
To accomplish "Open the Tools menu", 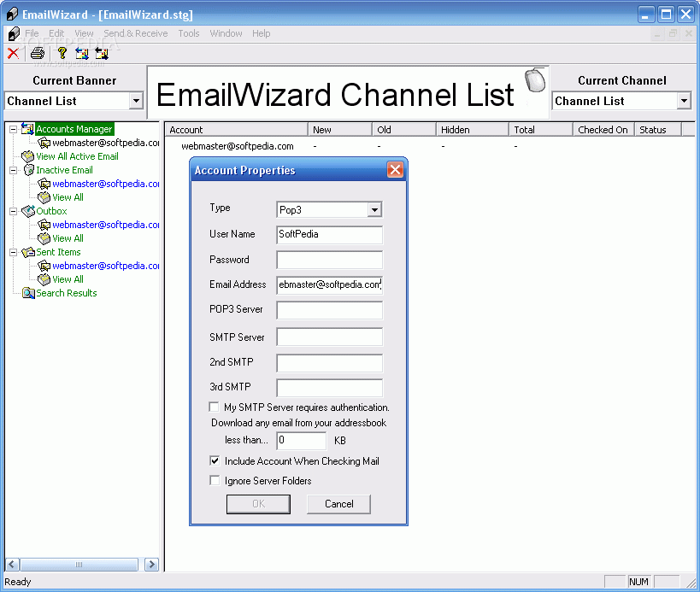I will [189, 33].
